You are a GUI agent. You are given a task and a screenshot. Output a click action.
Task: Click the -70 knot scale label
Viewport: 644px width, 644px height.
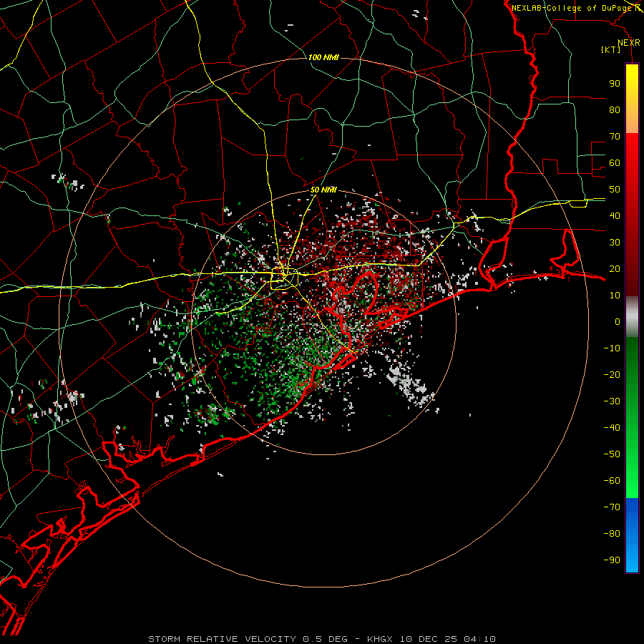point(612,507)
